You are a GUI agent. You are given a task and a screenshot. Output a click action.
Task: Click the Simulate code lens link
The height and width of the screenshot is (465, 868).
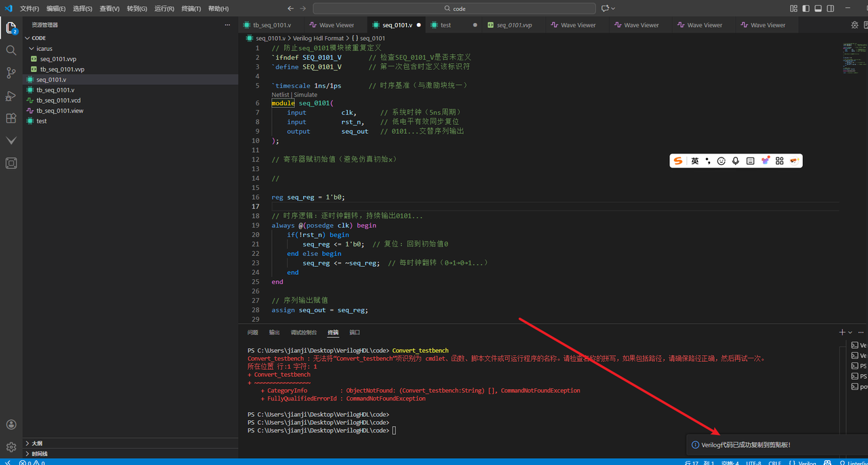[x=305, y=95]
